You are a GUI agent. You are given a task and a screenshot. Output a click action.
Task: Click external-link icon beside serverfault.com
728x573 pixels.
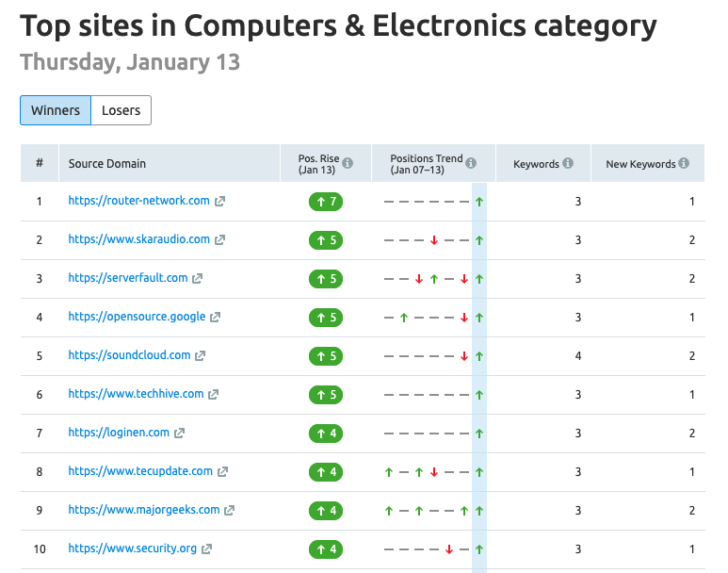click(x=198, y=278)
